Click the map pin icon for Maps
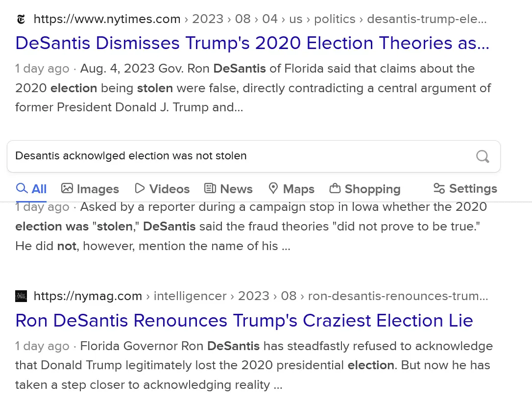This screenshot has height=405, width=532. [x=273, y=188]
